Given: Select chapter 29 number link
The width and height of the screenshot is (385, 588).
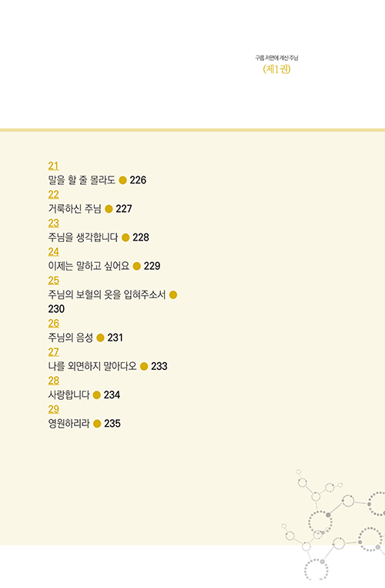Looking at the screenshot, I should pos(54,409).
